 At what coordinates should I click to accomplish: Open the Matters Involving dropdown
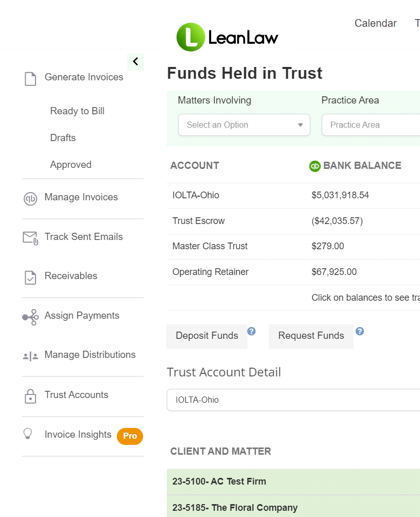click(x=244, y=125)
